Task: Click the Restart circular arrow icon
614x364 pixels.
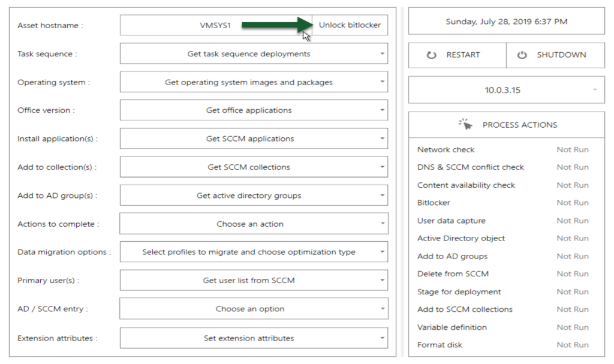Action: (432, 55)
